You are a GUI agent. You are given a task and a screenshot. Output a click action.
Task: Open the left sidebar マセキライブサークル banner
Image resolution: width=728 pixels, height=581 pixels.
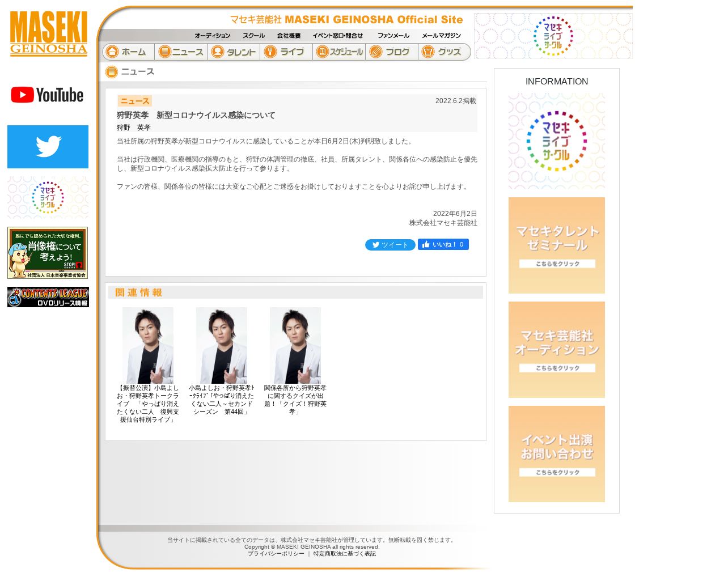(x=48, y=197)
